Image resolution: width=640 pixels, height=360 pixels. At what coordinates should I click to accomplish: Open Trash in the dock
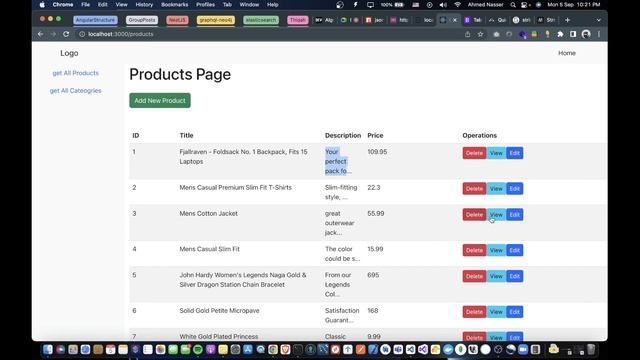point(591,349)
